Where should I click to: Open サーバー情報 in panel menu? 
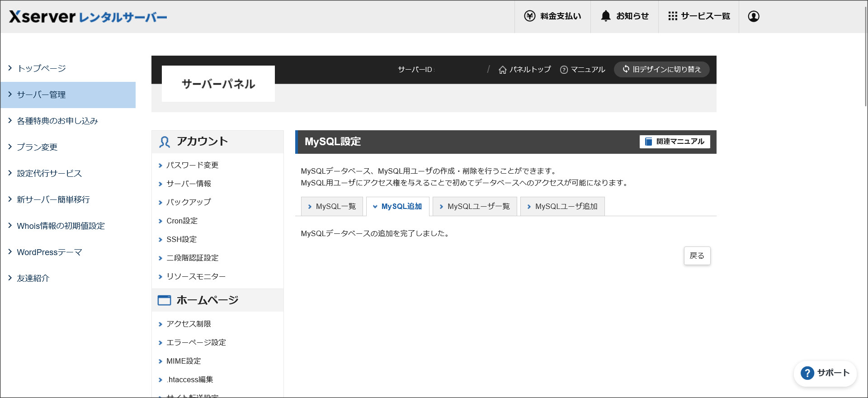coord(189,184)
